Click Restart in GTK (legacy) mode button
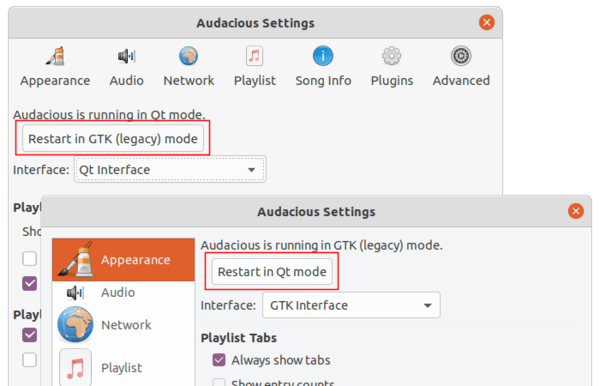This screenshot has height=386, width=600. point(113,138)
